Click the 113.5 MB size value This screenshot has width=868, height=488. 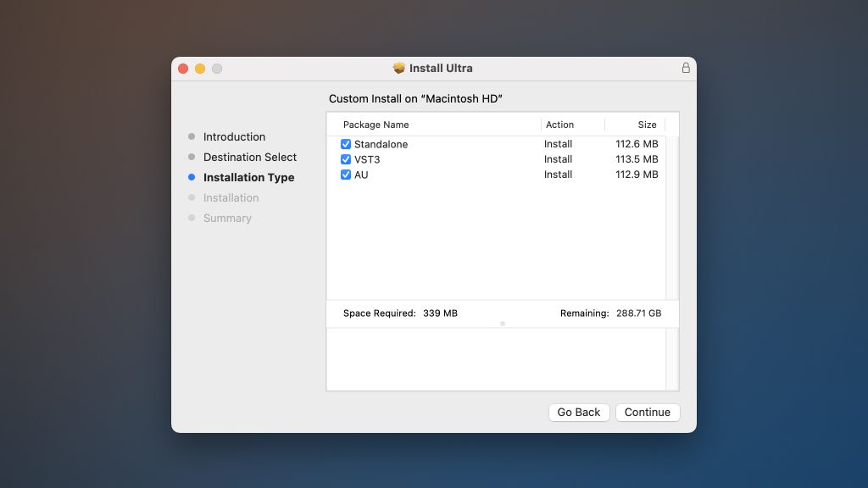click(x=637, y=159)
